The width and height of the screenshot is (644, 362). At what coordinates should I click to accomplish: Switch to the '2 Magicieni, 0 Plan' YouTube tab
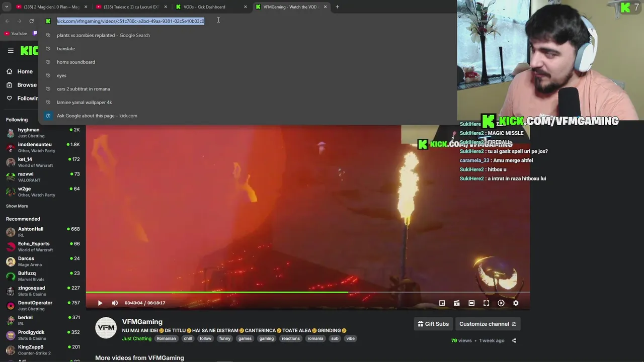tap(52, 7)
